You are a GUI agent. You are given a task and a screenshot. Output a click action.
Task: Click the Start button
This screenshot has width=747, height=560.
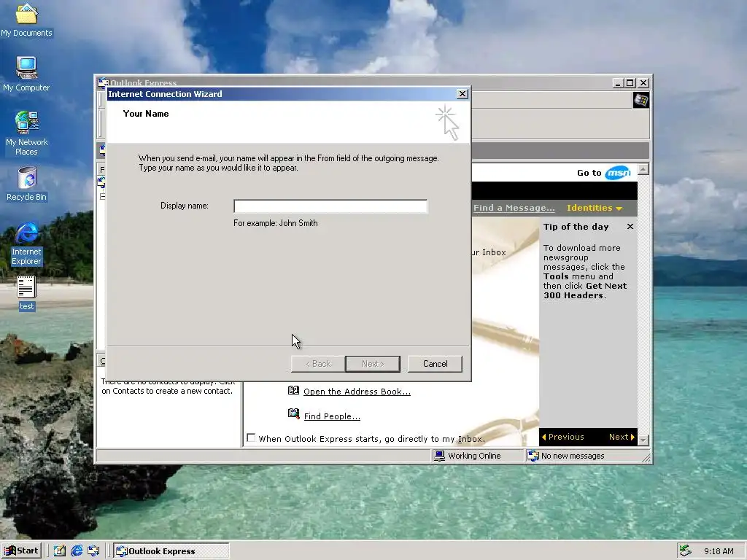(x=21, y=551)
